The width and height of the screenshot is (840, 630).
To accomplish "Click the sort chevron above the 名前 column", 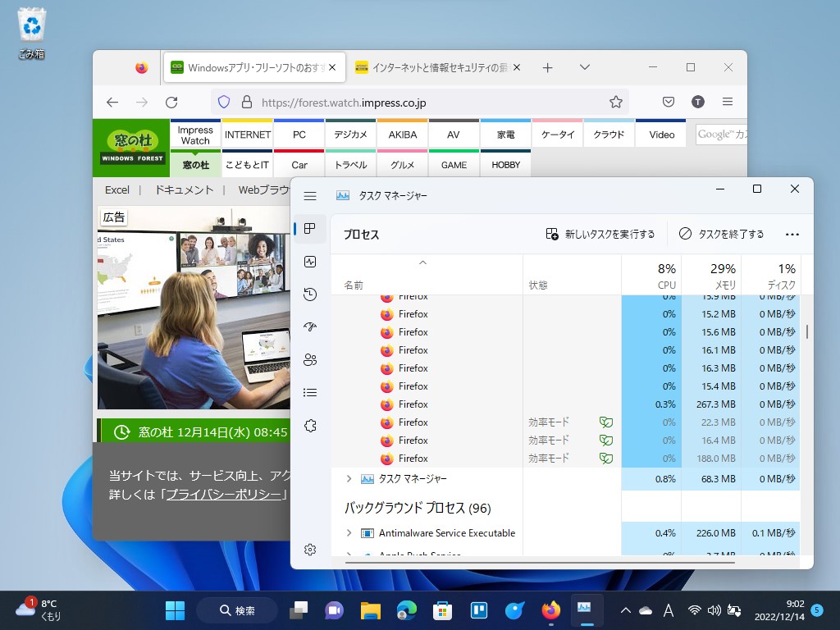I will coord(423,262).
